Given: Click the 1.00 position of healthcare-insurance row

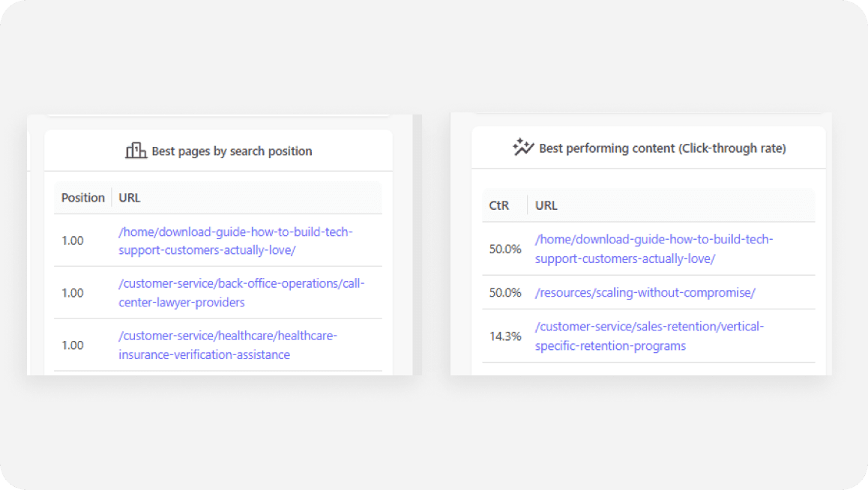Looking at the screenshot, I should point(73,345).
